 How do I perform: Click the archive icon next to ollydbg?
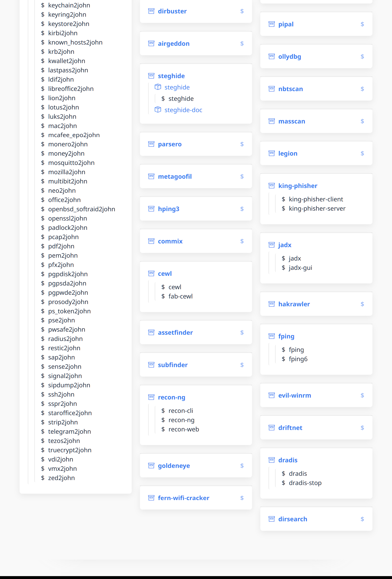pyautogui.click(x=271, y=56)
